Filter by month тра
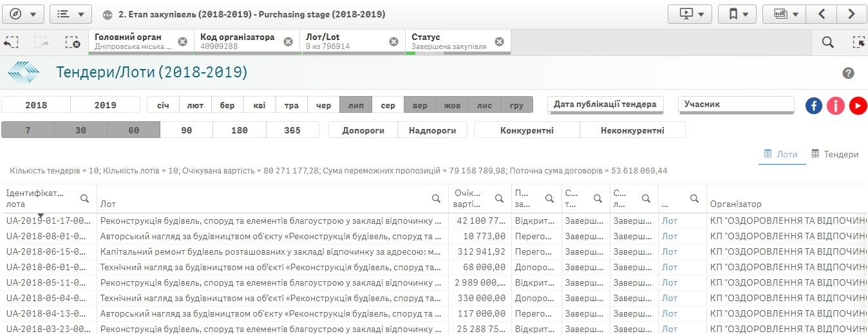868x334 pixels. point(292,105)
